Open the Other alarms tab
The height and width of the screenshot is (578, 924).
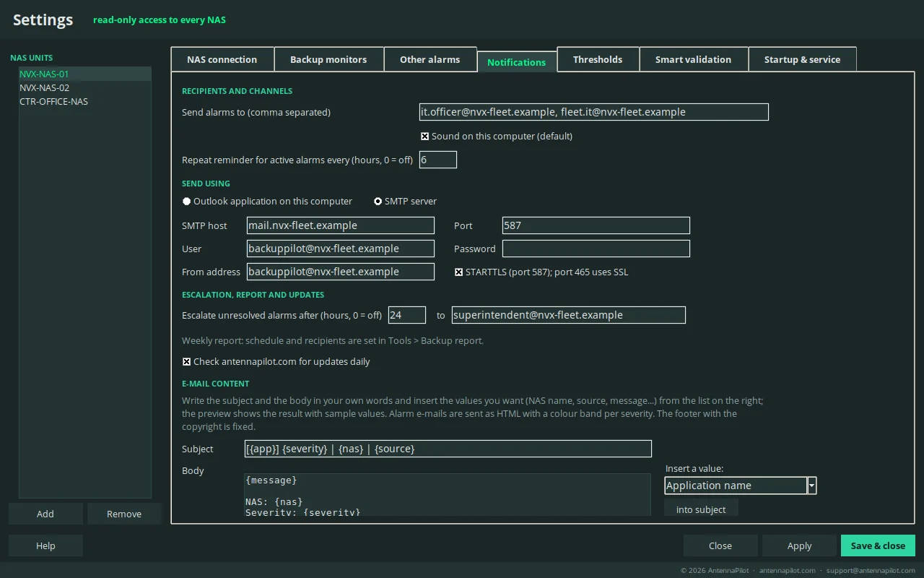tap(430, 59)
